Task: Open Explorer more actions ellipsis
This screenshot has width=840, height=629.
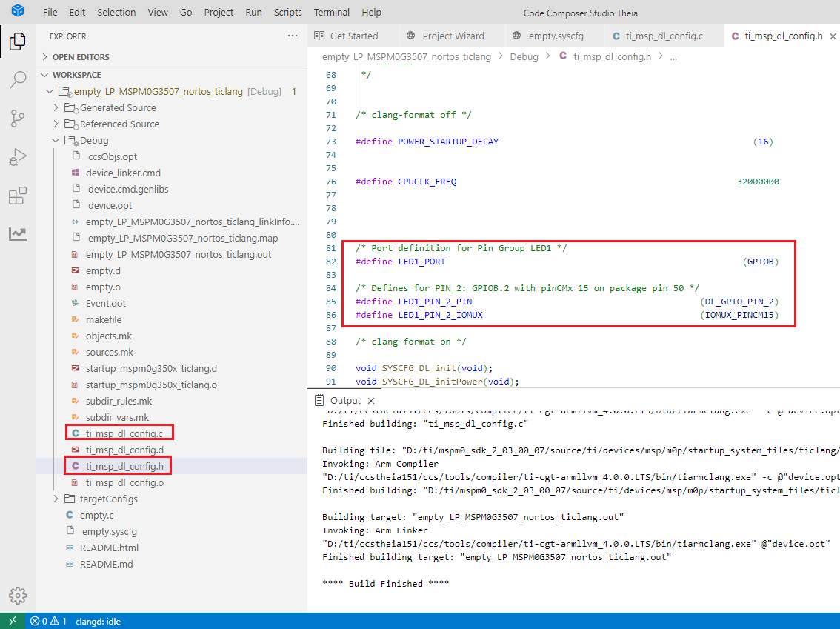Action: 293,36
